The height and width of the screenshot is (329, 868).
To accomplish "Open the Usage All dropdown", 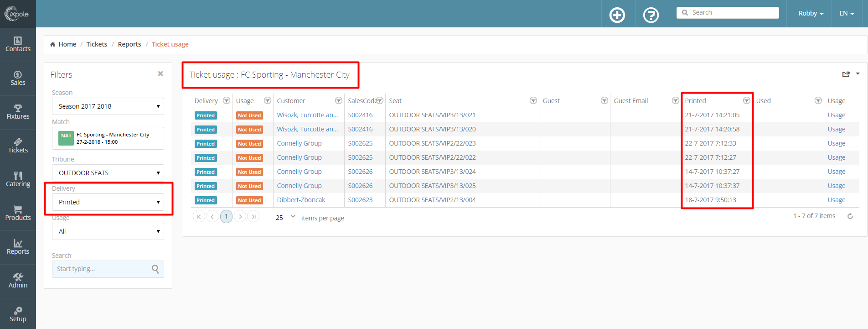I will click(108, 231).
